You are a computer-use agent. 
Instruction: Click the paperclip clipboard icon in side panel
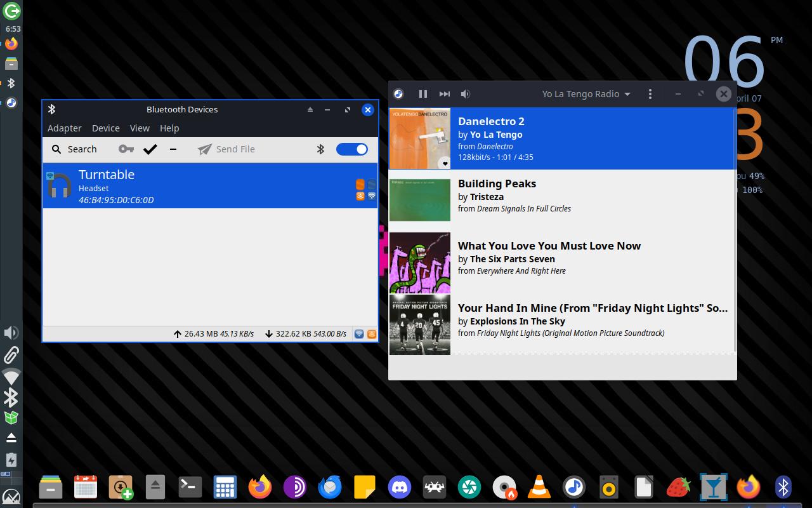tap(11, 354)
